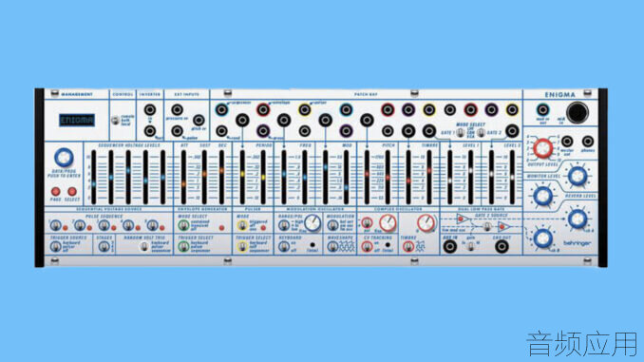
Task: Flip the yellow Pulser Mode switch
Action: (242, 225)
